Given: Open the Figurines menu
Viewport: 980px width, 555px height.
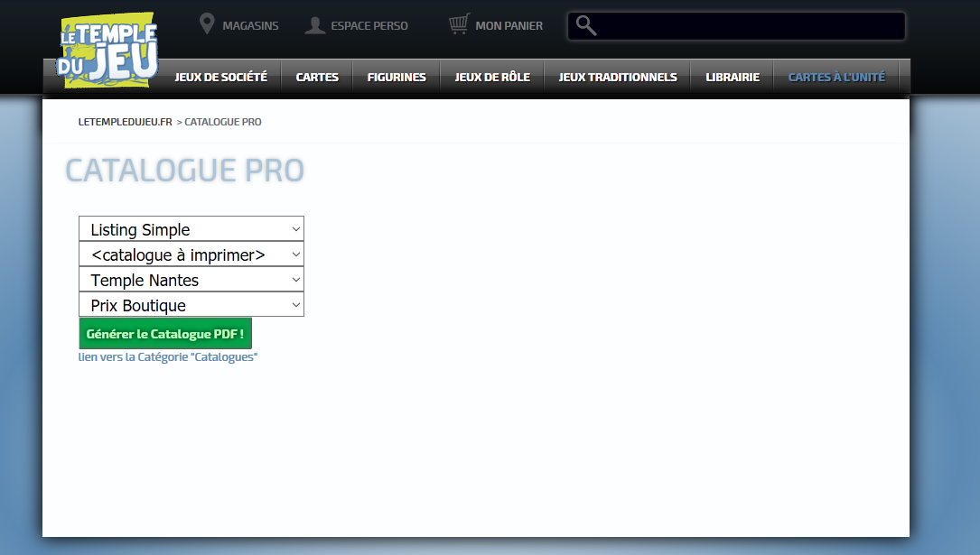Looking at the screenshot, I should [397, 78].
